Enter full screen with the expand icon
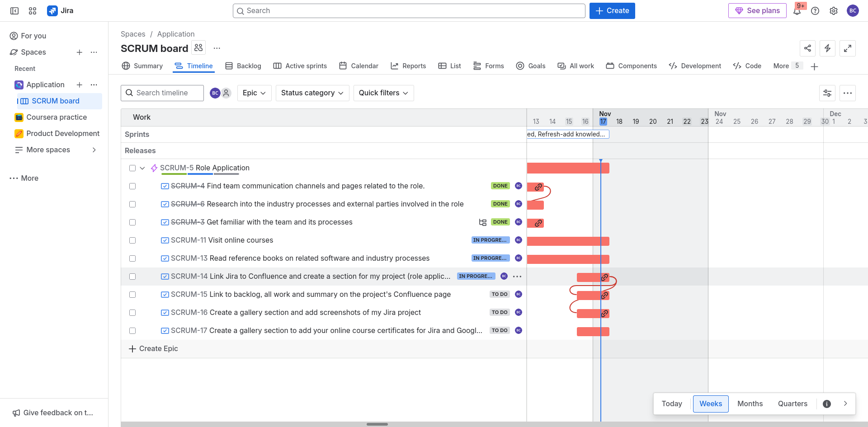This screenshot has height=427, width=868. pyautogui.click(x=847, y=48)
